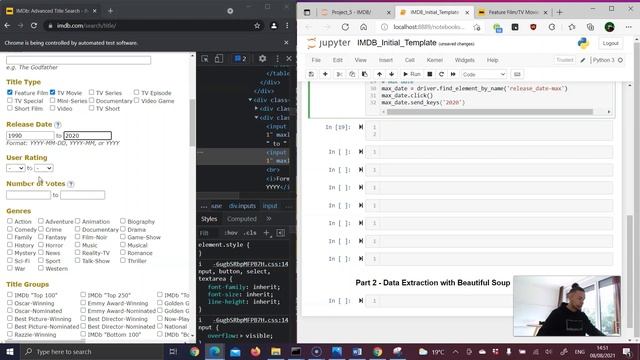The image size is (640, 360).
Task: Click the release date maximum field 2020
Action: click(x=87, y=136)
